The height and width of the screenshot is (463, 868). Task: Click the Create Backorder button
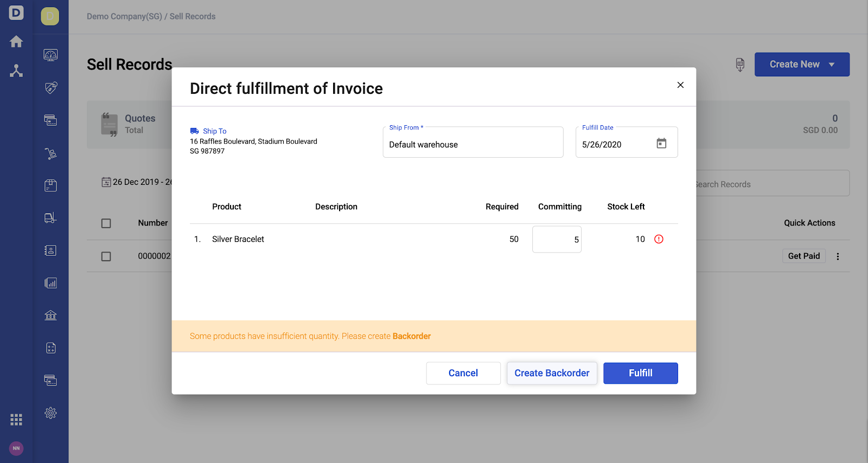552,373
